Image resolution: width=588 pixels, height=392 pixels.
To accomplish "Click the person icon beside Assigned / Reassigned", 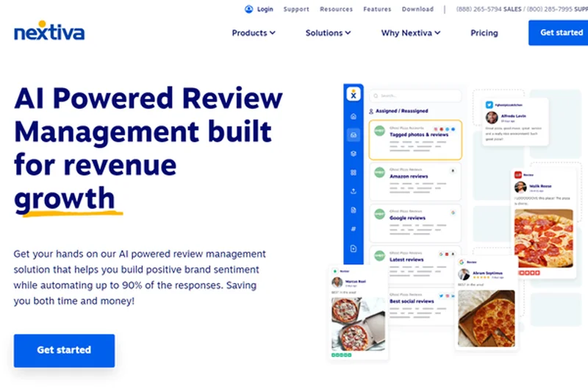I will [371, 111].
